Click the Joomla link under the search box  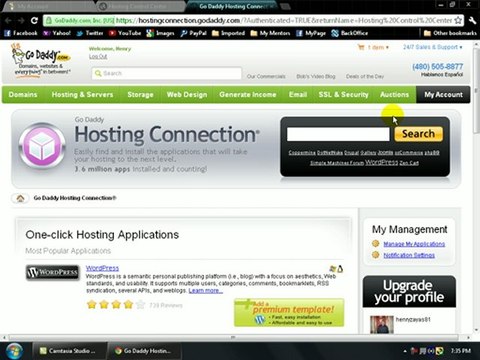(x=385, y=153)
